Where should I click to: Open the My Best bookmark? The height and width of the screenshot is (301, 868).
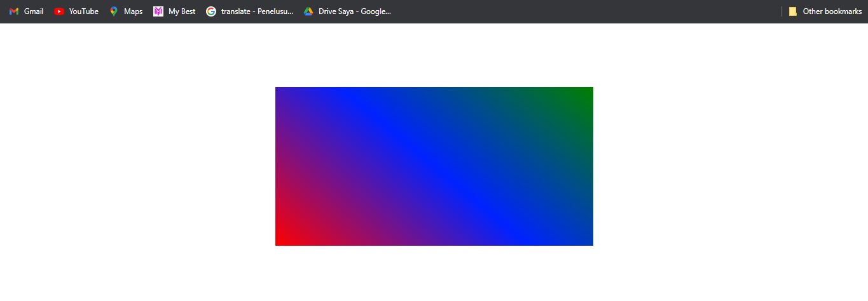tap(174, 11)
